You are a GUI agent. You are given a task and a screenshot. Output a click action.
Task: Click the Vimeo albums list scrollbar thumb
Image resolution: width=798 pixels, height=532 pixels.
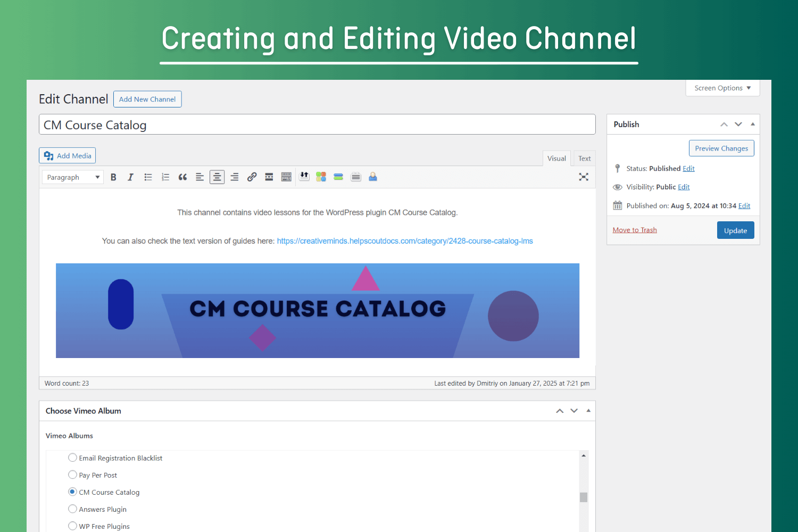[x=584, y=497]
